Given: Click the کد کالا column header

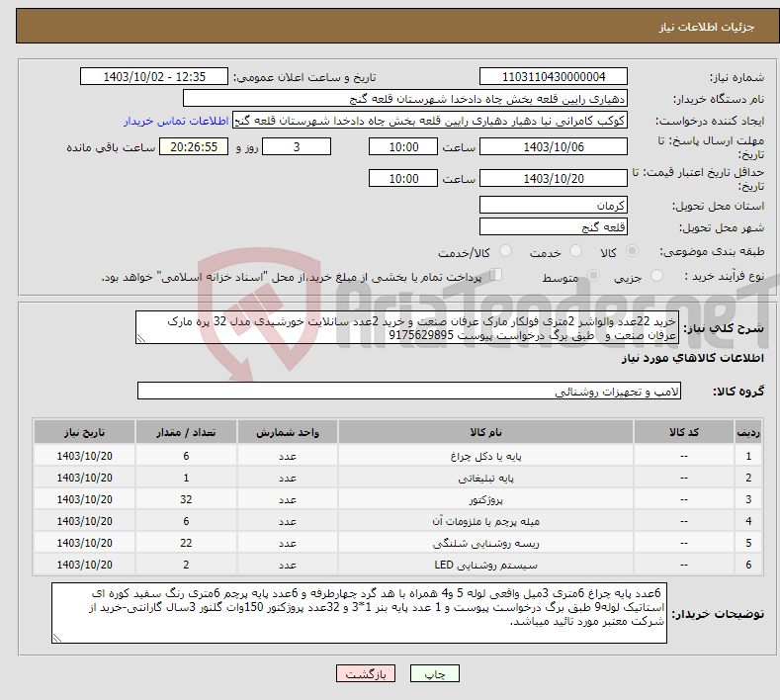Looking at the screenshot, I should pos(684,432).
